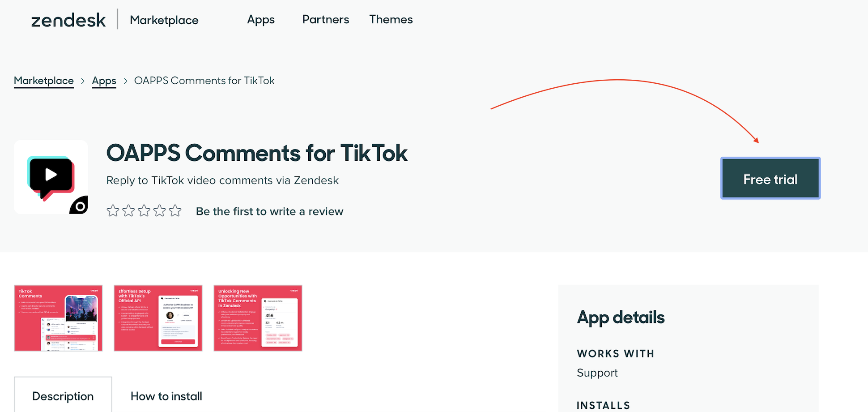Switch to the How to install tab
The image size is (868, 412).
click(x=166, y=396)
